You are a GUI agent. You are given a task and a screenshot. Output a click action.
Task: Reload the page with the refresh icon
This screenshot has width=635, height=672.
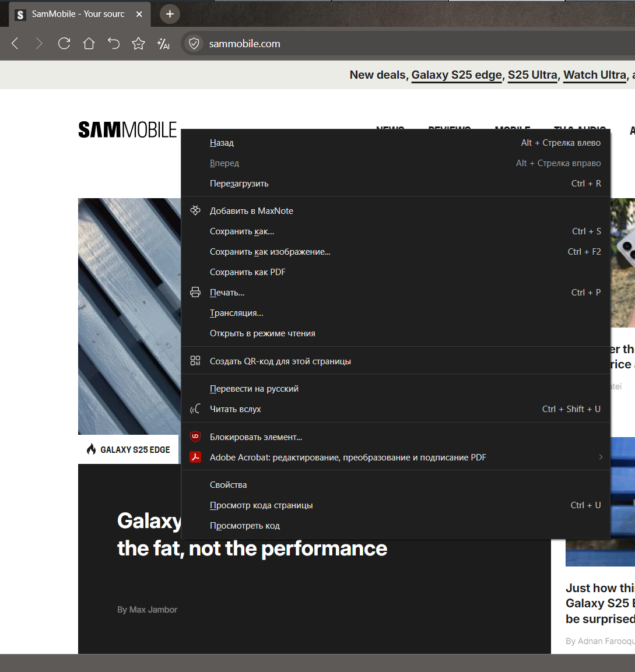tap(64, 43)
